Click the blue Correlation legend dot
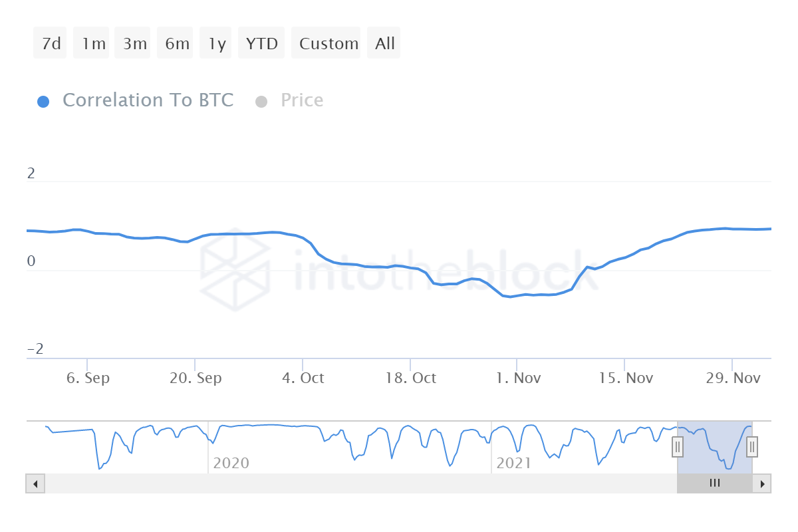Viewport: 798px width, 532px height. (43, 102)
